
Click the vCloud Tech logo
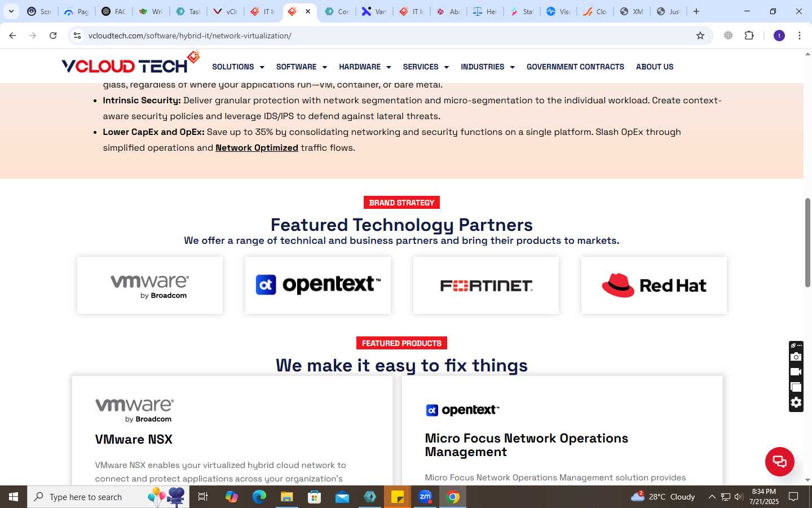click(130, 63)
